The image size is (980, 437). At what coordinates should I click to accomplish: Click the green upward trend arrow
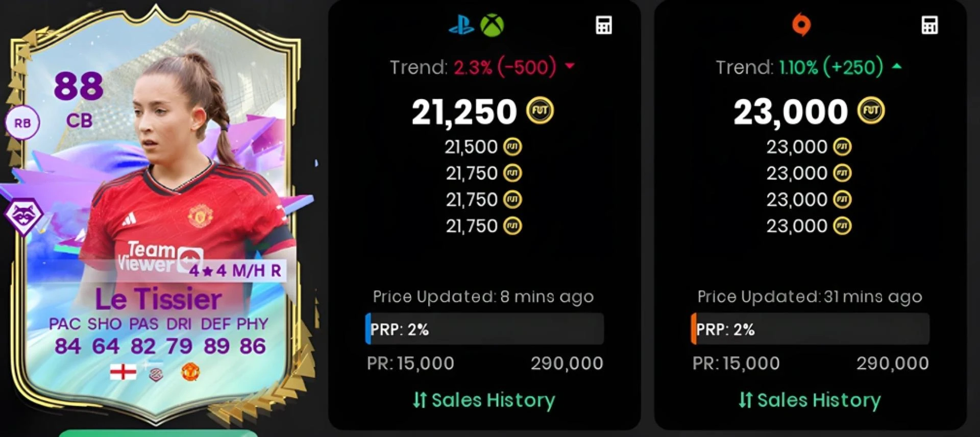897,66
